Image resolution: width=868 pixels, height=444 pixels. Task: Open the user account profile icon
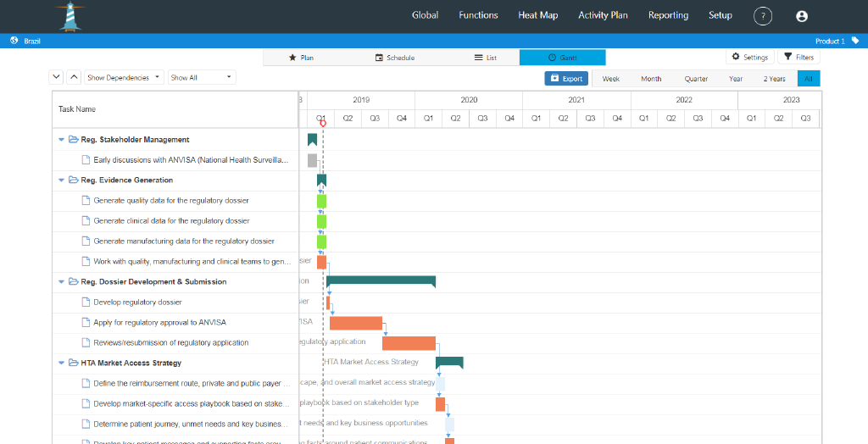point(802,16)
